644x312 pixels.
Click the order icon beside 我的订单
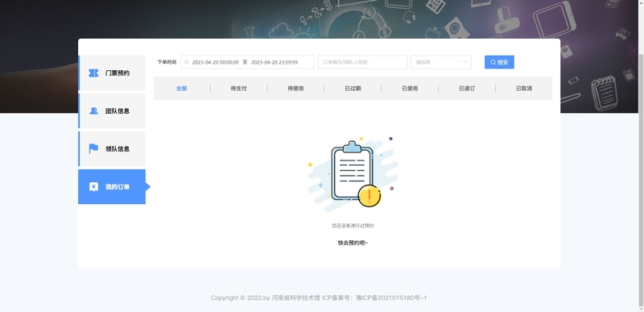click(x=93, y=186)
